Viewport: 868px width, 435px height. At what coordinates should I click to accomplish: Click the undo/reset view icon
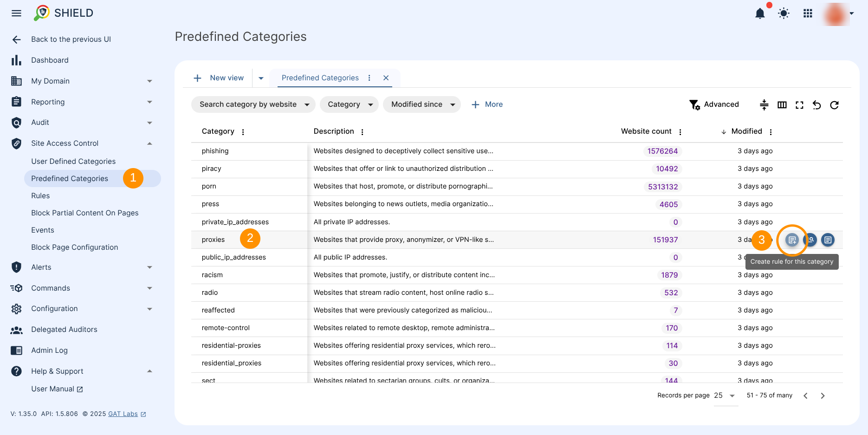[817, 105]
